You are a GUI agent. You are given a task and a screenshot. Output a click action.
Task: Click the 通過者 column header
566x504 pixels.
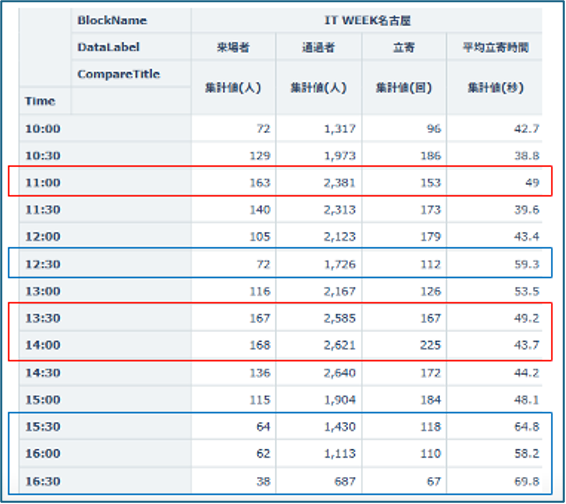click(318, 47)
